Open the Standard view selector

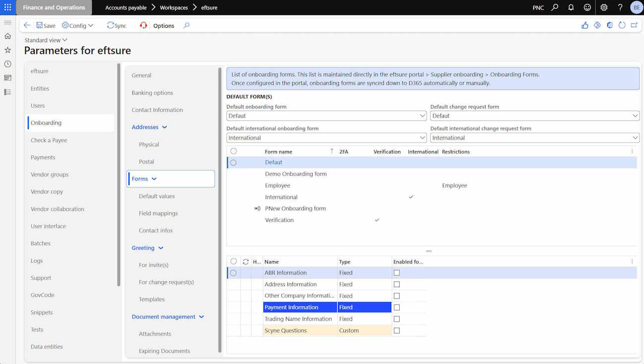tap(46, 40)
